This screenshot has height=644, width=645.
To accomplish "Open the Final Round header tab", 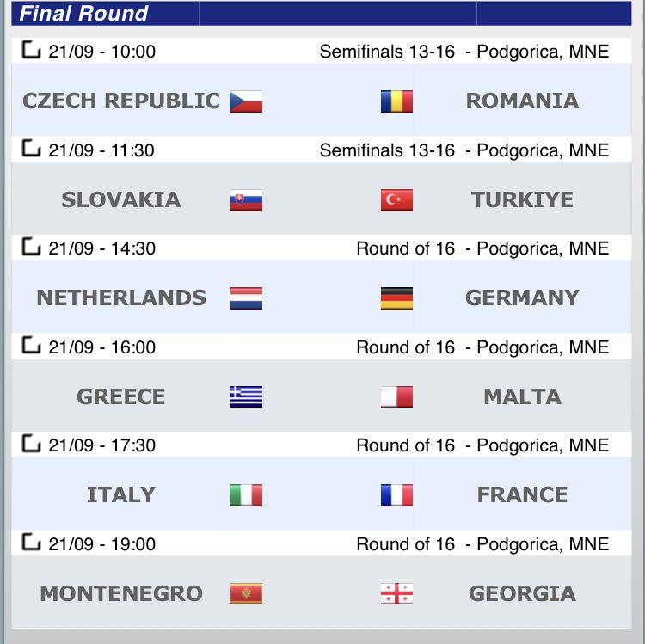I will (x=83, y=14).
